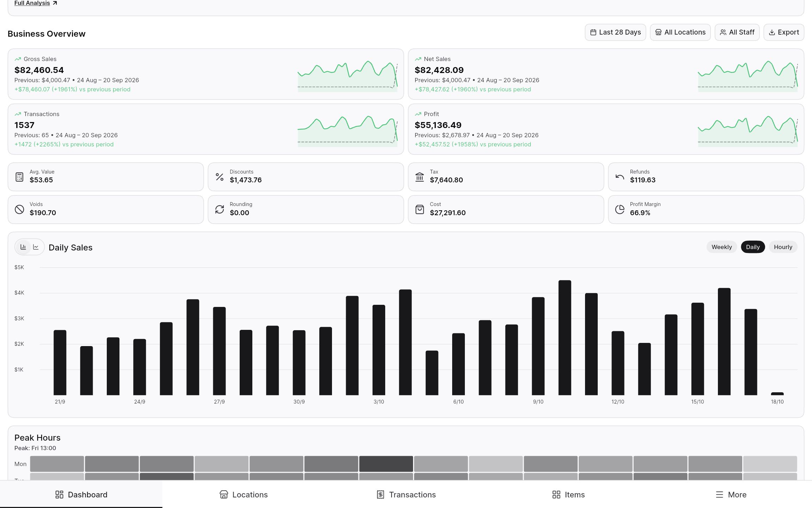The height and width of the screenshot is (508, 812).
Task: Switch chart to line view icon
Action: 36,247
